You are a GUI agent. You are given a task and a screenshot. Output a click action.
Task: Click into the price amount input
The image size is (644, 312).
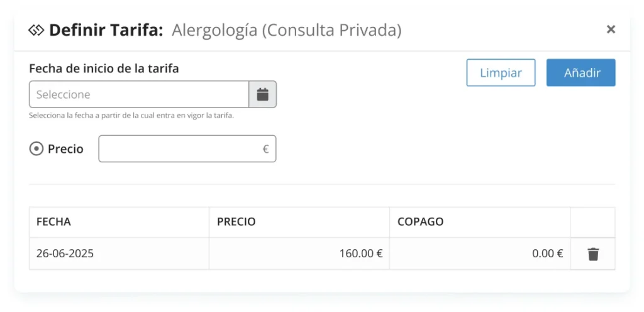179,149
